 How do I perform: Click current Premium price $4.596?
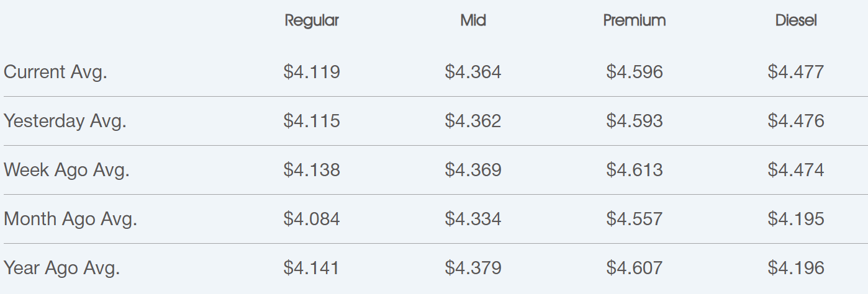click(x=635, y=72)
